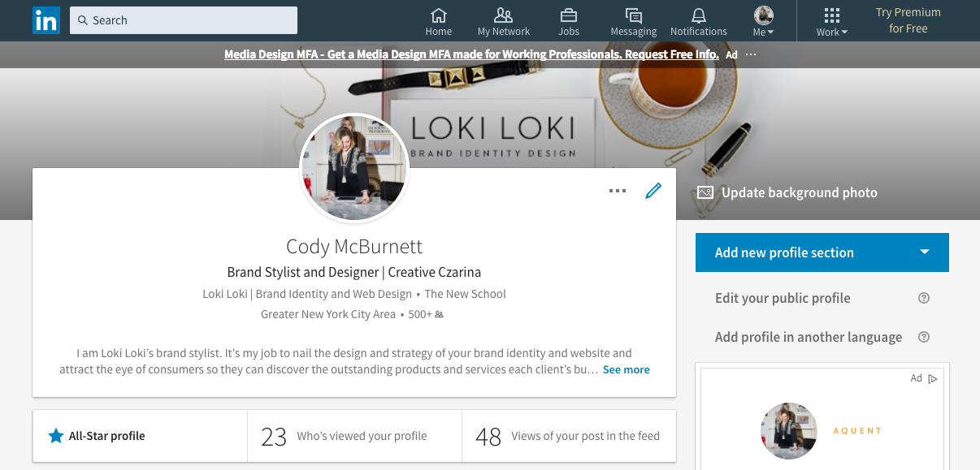Open ad options dots beside Media Design MFA
The image size is (980, 470).
click(751, 54)
